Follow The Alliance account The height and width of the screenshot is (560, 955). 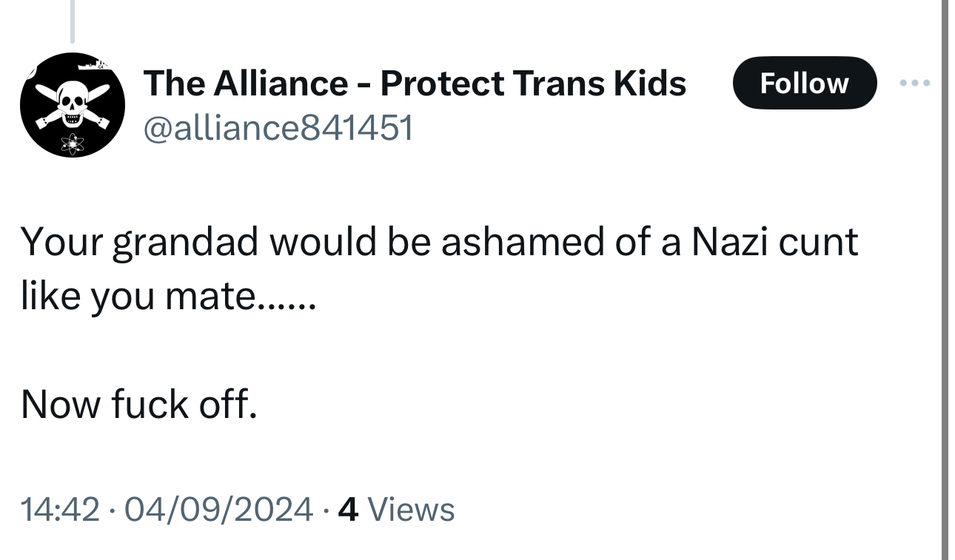804,83
